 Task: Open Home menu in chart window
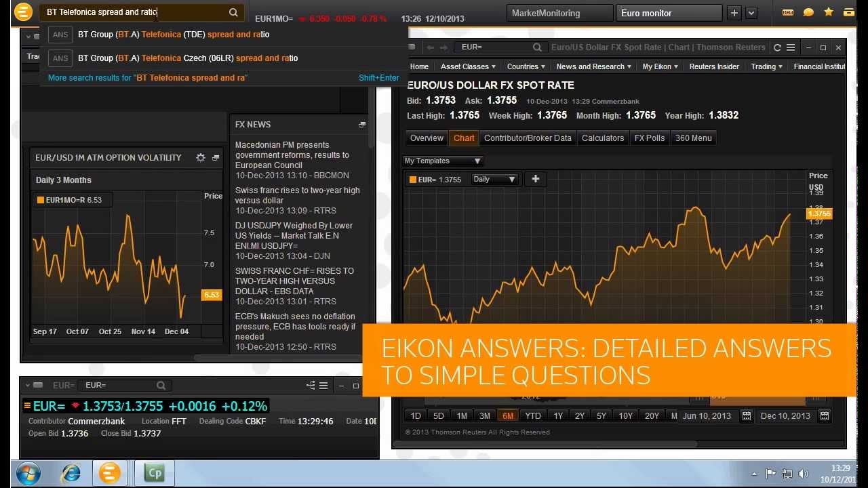pyautogui.click(x=419, y=66)
